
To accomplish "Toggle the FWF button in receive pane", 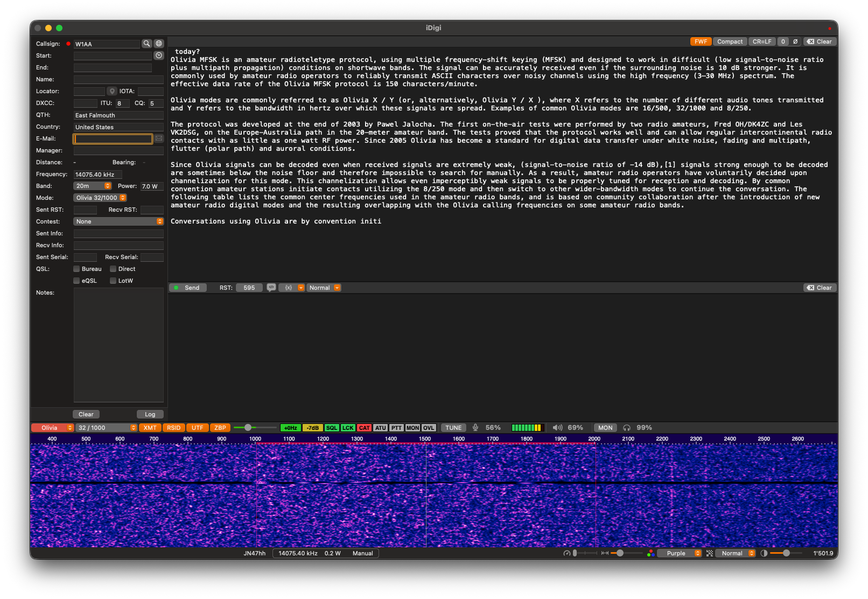I will tap(701, 41).
